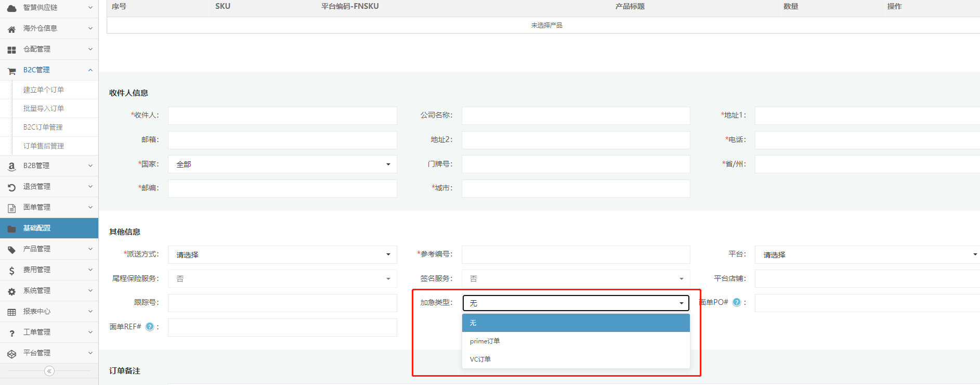Collapse B2C管理 chevron arrow
Screen dimensions: 980x385
[90, 70]
